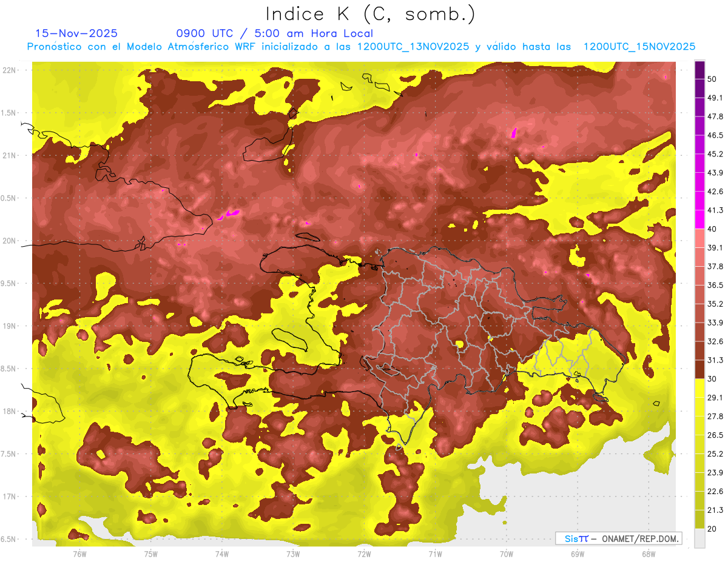Click the colorbar value "21.3"
Screen dimensions: 728x562
click(715, 510)
